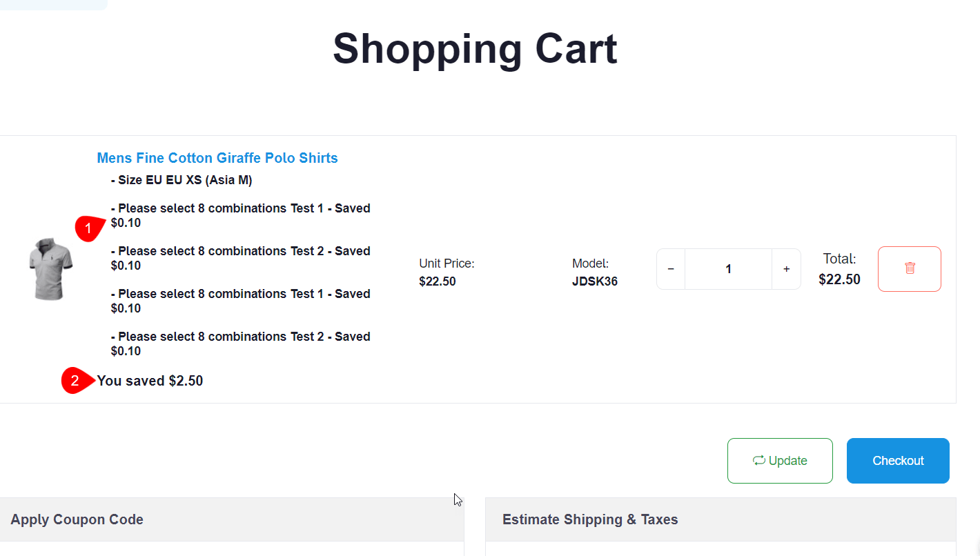Image resolution: width=980 pixels, height=556 pixels.
Task: Click the red annotation marker numbered 1
Action: click(88, 228)
